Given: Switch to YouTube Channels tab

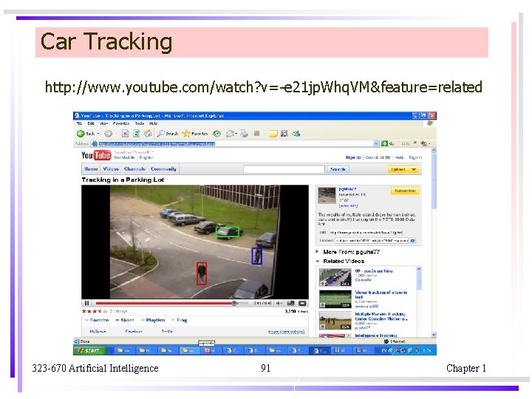Looking at the screenshot, I should coord(134,169).
